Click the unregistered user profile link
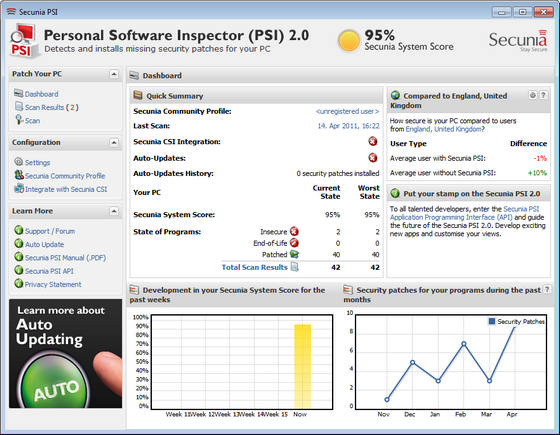The image size is (560, 435). coord(348,111)
